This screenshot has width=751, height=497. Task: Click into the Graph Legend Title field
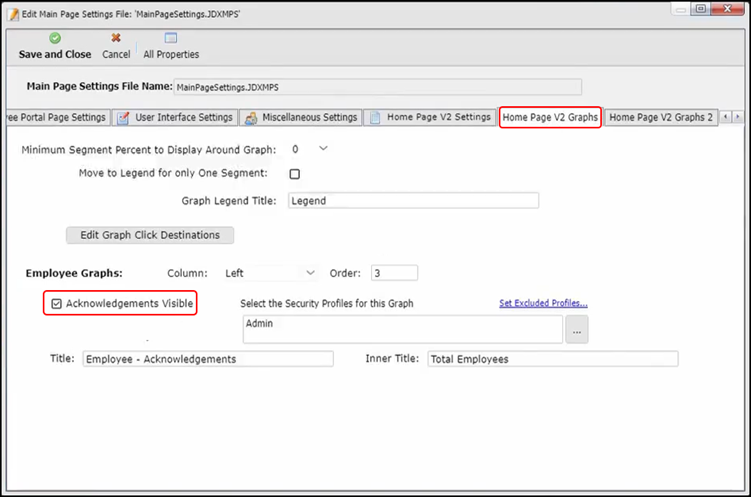[413, 200]
